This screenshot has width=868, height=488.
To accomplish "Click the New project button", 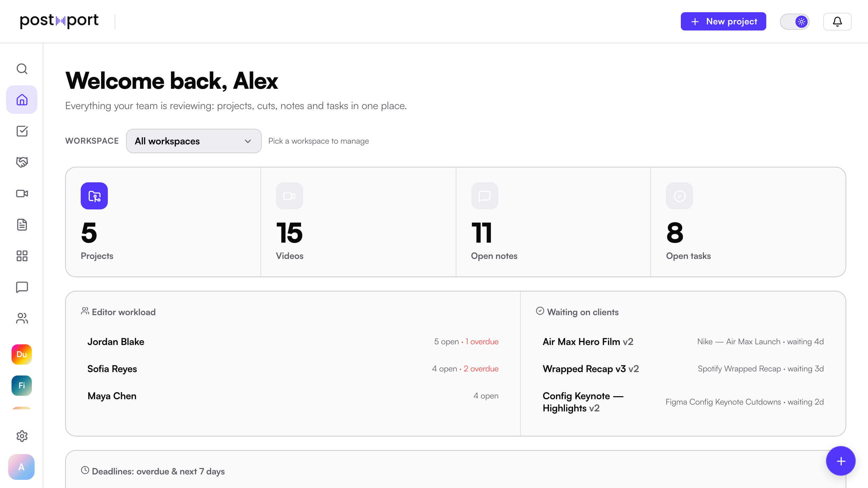I will tap(723, 21).
